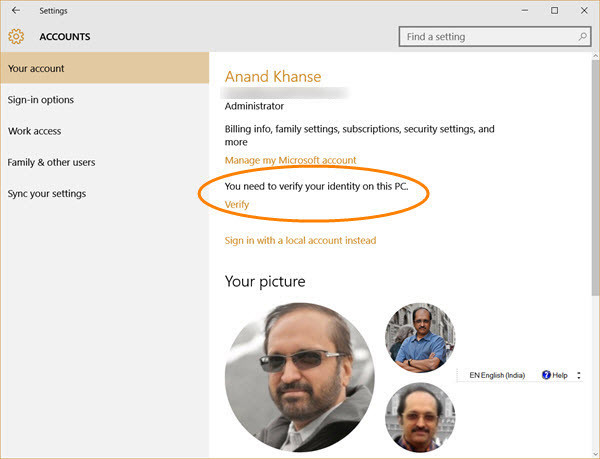Open Family & other users
Image resolution: width=600 pixels, height=459 pixels.
tap(104, 162)
